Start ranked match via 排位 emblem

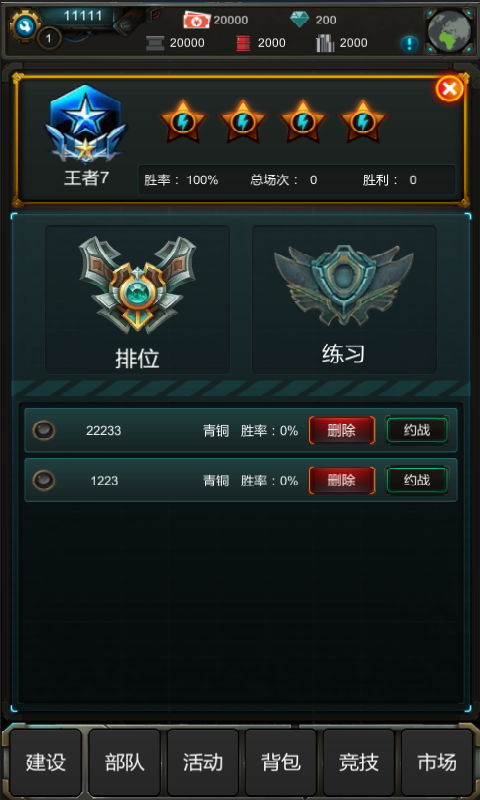point(138,299)
